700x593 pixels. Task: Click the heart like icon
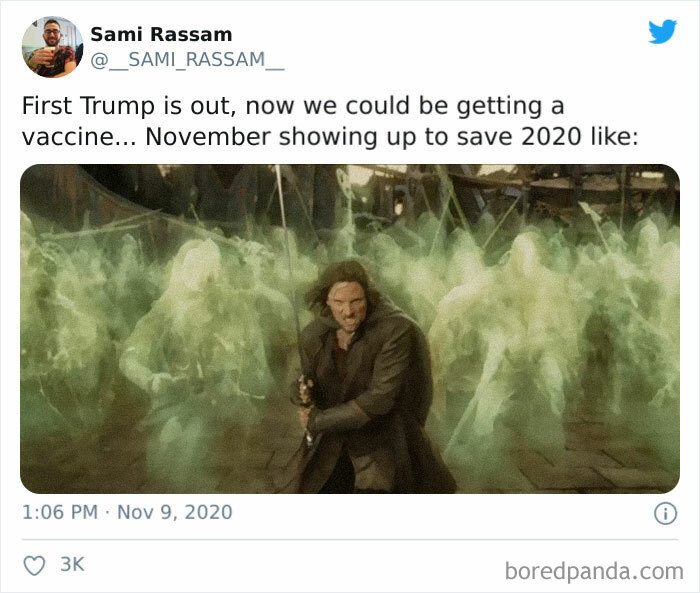34,565
